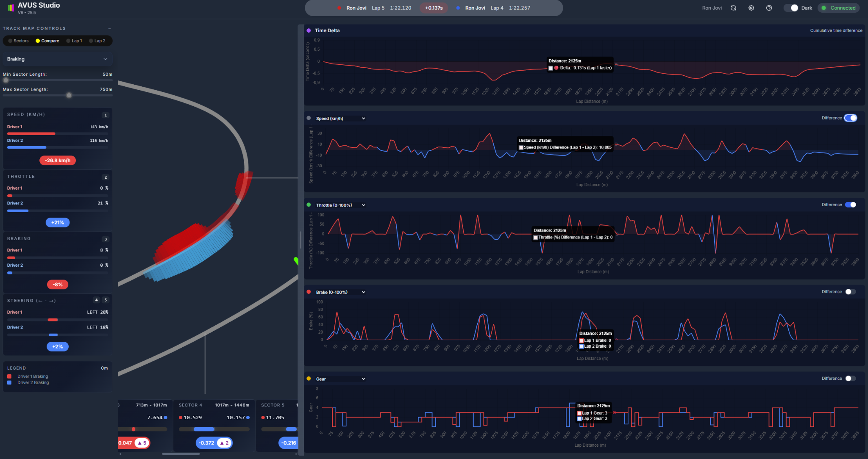Screen dimensions: 868x459
Task: Click the Driver 2 Braking legend label
Action: coord(33,383)
